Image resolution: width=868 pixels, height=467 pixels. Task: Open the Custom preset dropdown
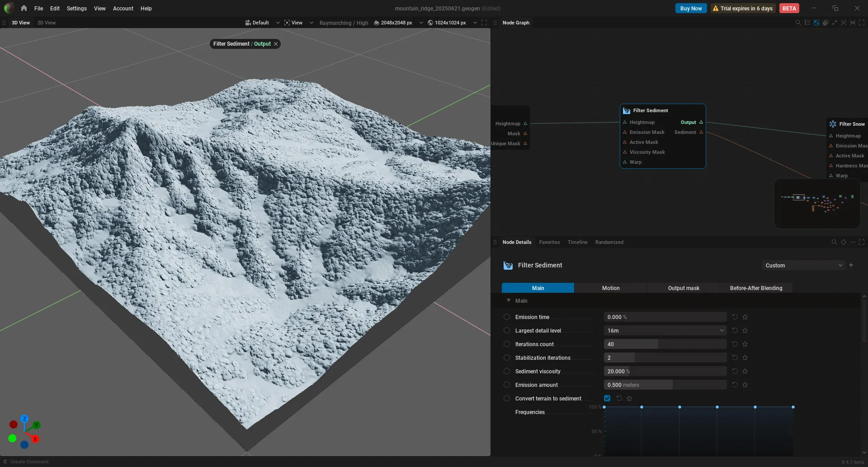pyautogui.click(x=803, y=265)
